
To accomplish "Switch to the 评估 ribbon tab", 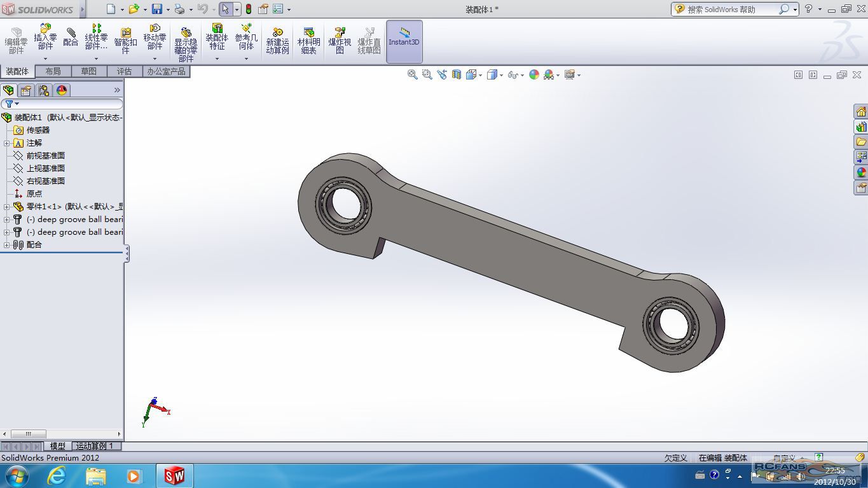I will coord(125,71).
